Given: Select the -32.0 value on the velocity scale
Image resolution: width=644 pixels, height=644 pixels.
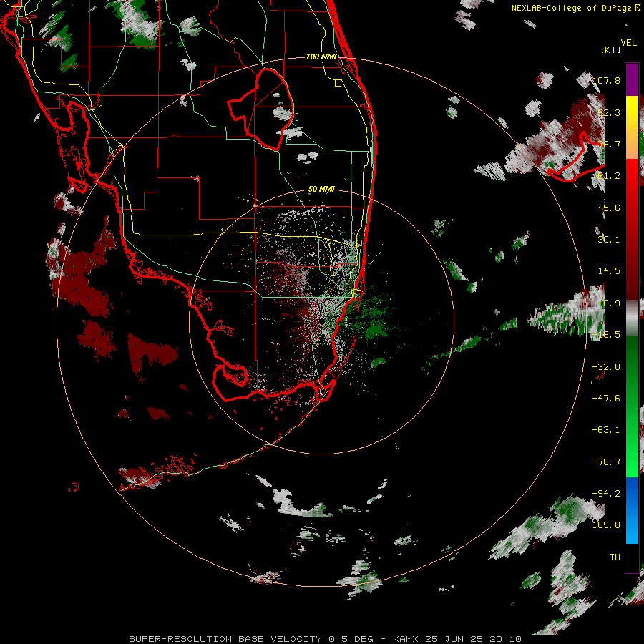Looking at the screenshot, I should pos(606,367).
